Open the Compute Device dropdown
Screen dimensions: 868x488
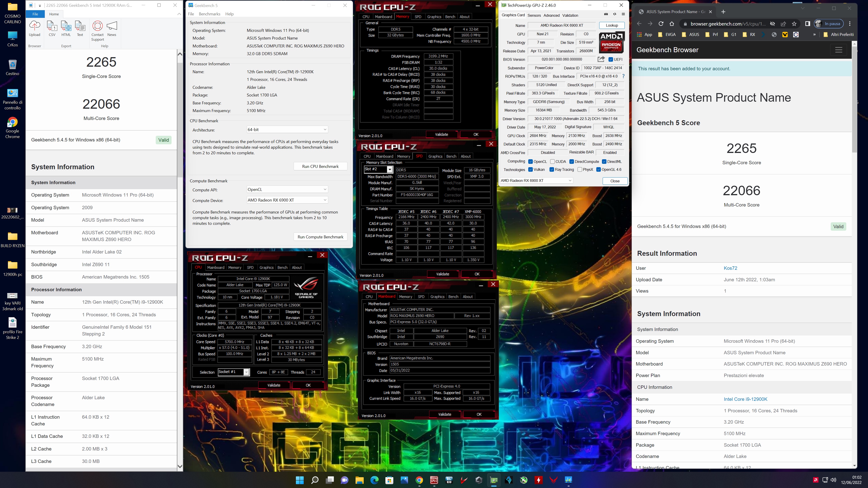287,200
